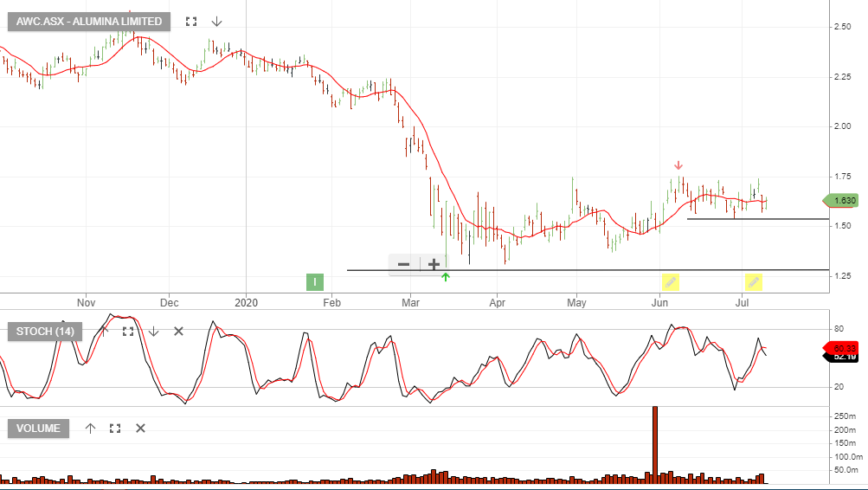Click the Jul date axis label

(x=742, y=303)
